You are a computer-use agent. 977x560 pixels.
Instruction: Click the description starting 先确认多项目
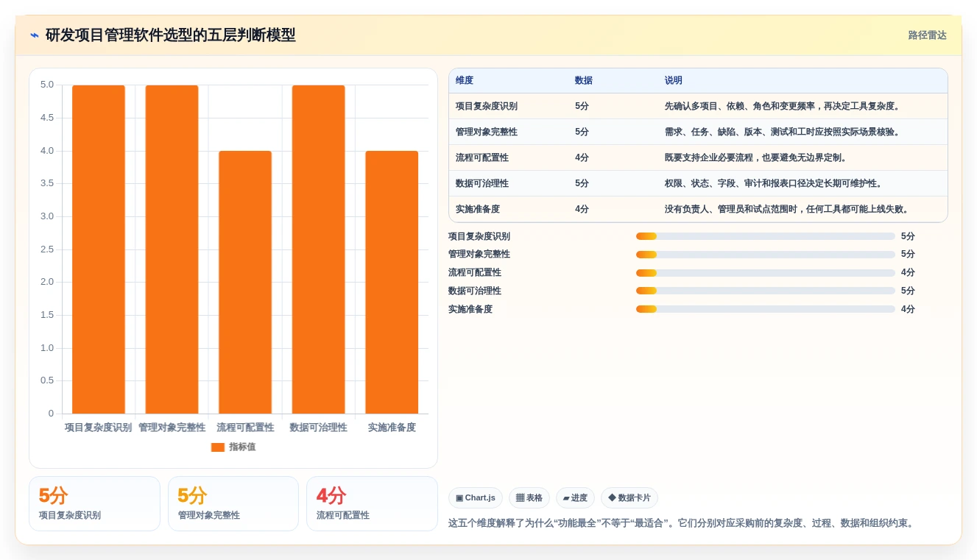click(783, 106)
